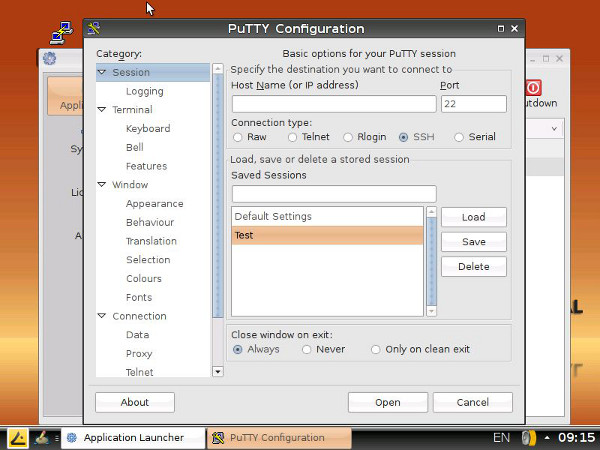Image resolution: width=600 pixels, height=450 pixels.
Task: Click the Load button
Action: click(474, 217)
